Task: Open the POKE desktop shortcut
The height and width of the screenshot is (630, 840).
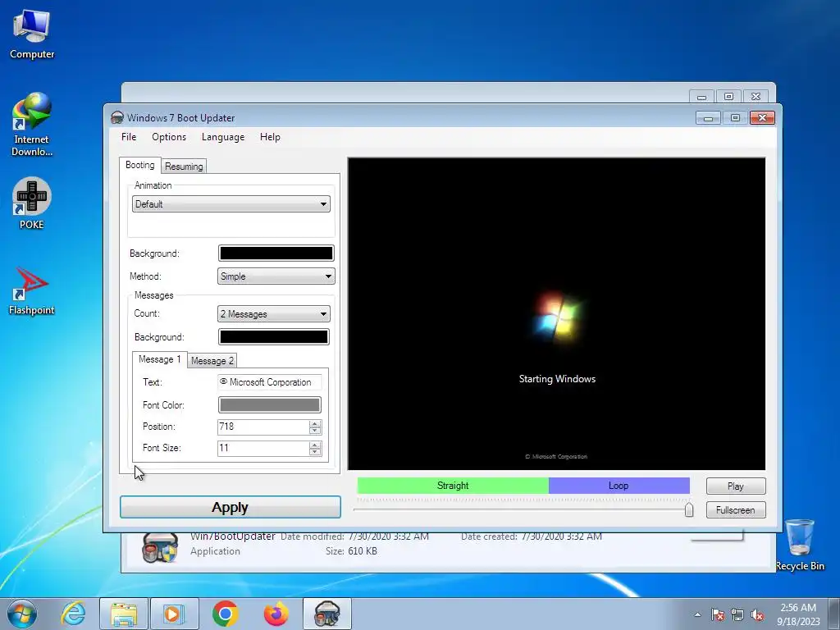Action: pyautogui.click(x=32, y=203)
